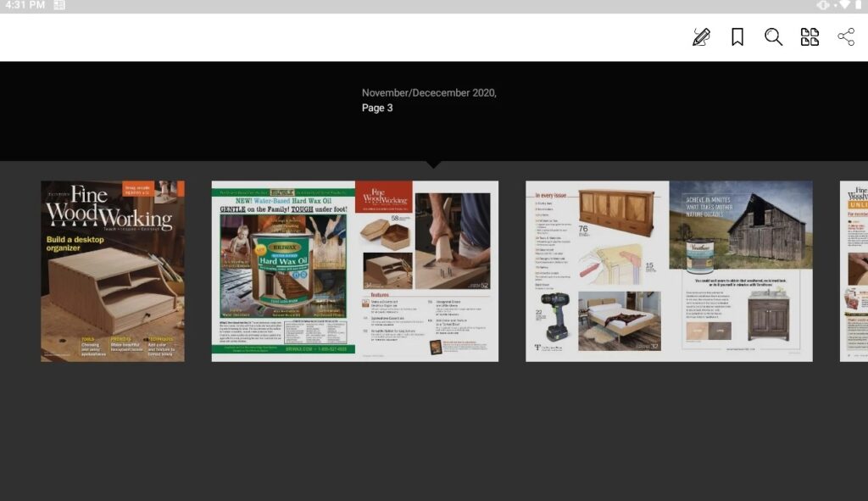Tap the document icon in the status bar
868x501 pixels.
point(58,7)
